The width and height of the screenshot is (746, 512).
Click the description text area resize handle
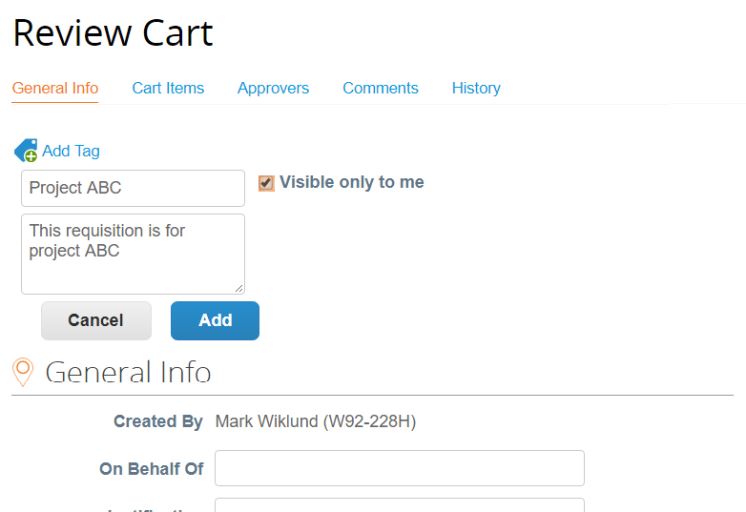238,288
